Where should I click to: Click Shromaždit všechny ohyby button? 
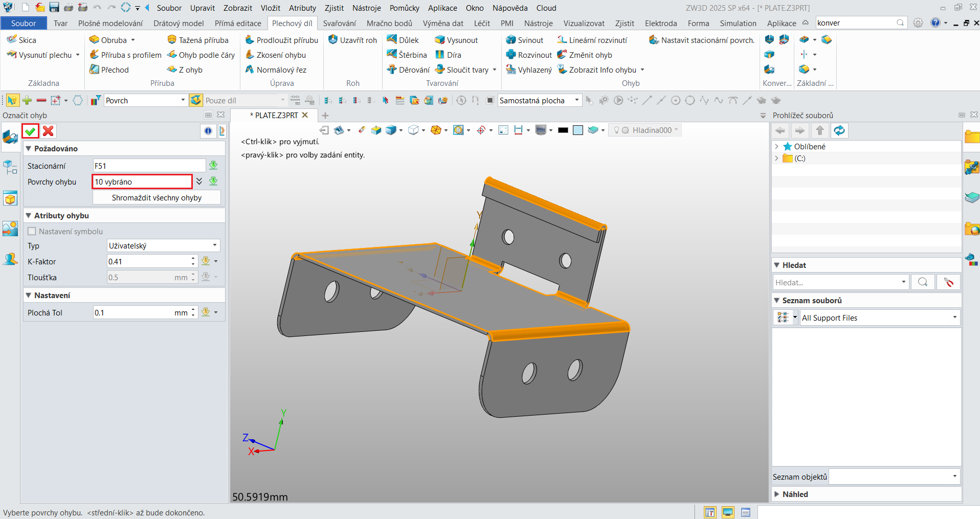157,197
